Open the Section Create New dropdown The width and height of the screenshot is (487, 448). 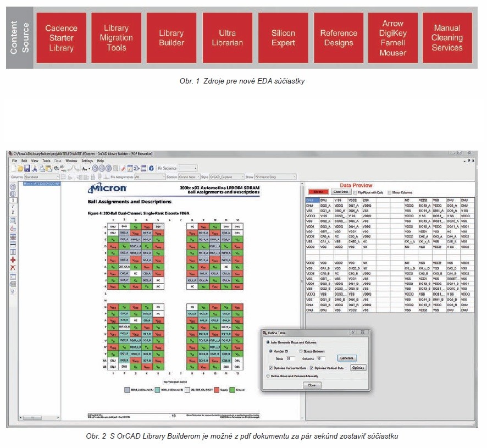coord(189,177)
